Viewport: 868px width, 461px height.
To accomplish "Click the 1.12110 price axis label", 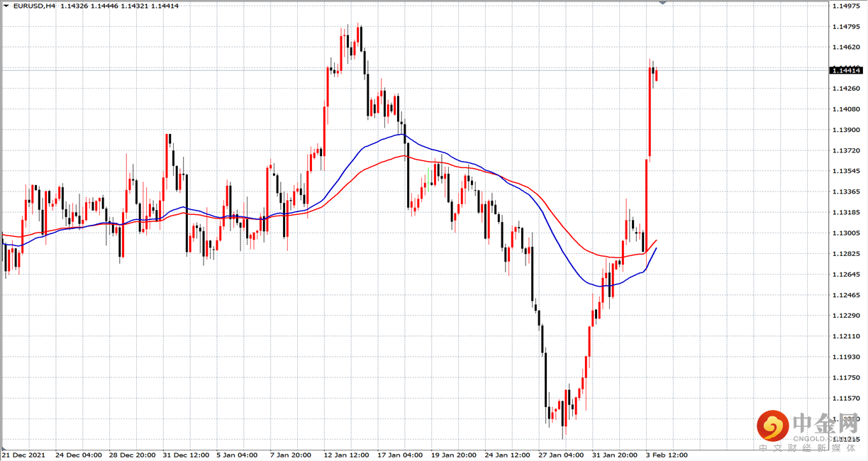I will 847,336.
